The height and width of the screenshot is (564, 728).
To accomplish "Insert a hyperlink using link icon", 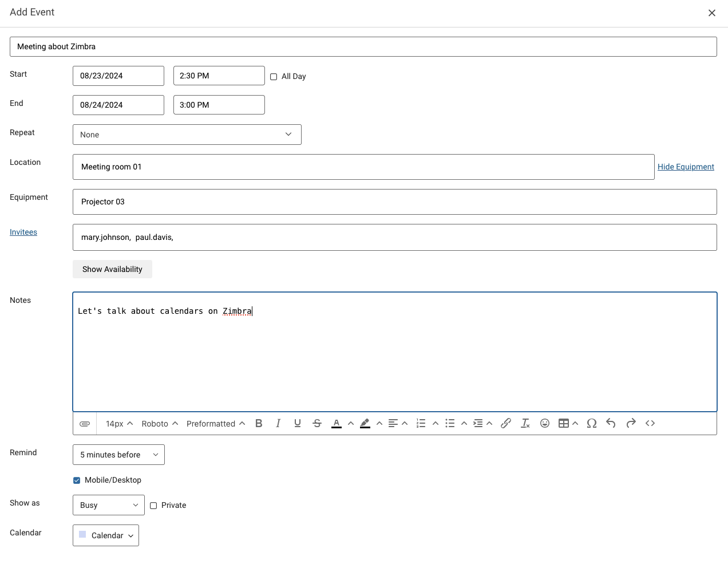I will (506, 423).
